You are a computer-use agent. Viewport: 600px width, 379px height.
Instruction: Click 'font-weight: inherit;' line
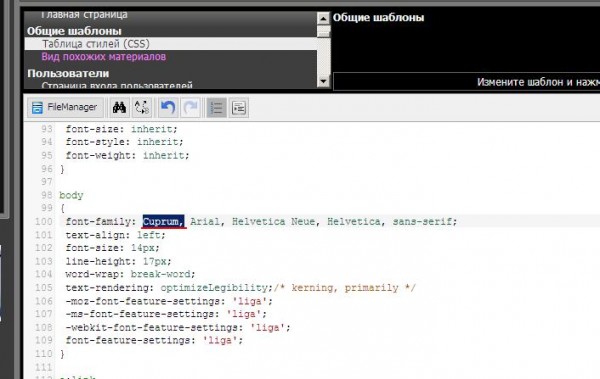tap(127, 155)
